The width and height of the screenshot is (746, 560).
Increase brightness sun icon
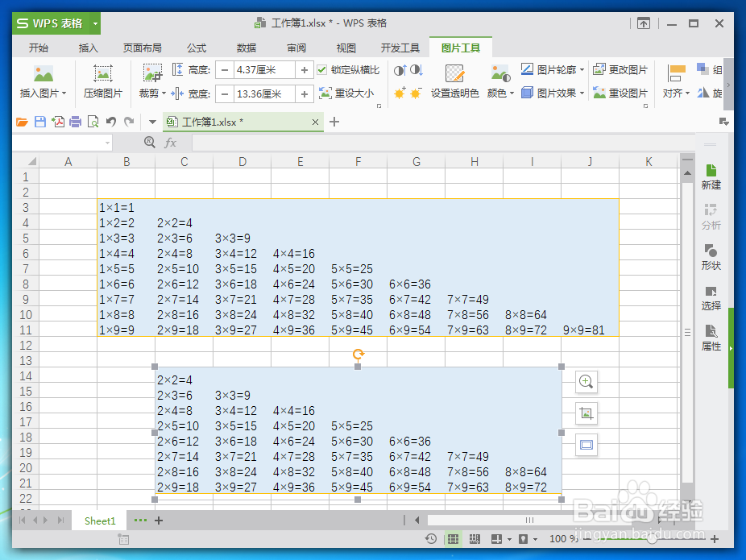pyautogui.click(x=400, y=93)
